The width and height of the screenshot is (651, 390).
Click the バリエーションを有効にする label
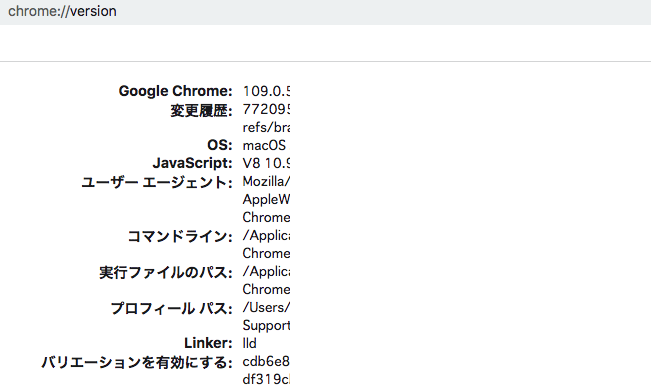137,363
